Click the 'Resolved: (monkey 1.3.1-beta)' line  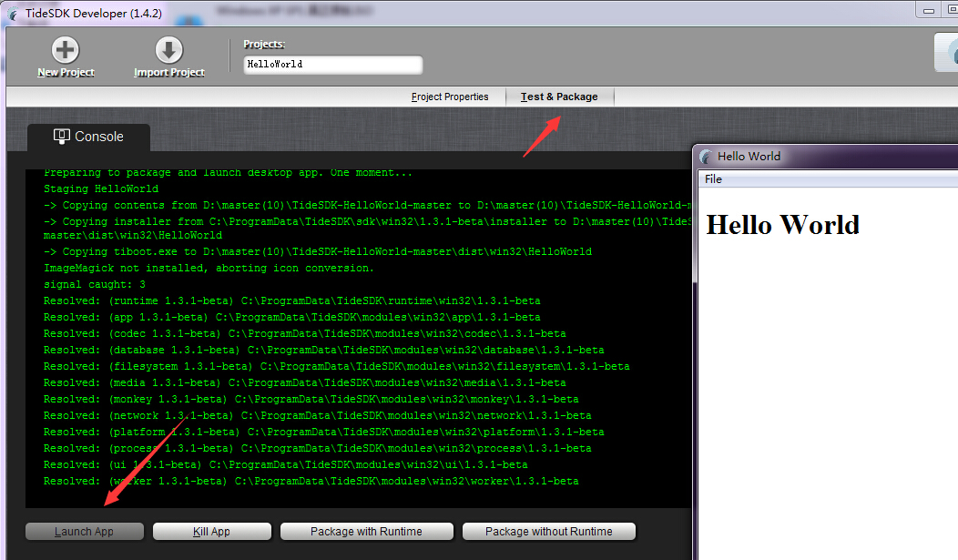(311, 400)
